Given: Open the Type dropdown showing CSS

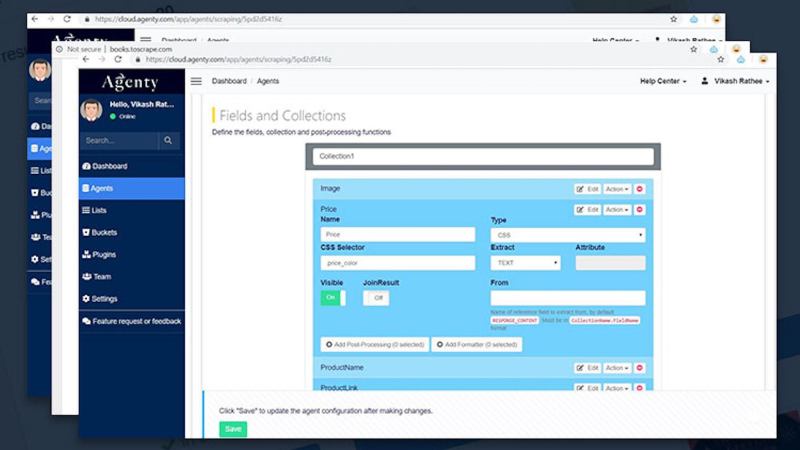Looking at the screenshot, I should pyautogui.click(x=567, y=236).
